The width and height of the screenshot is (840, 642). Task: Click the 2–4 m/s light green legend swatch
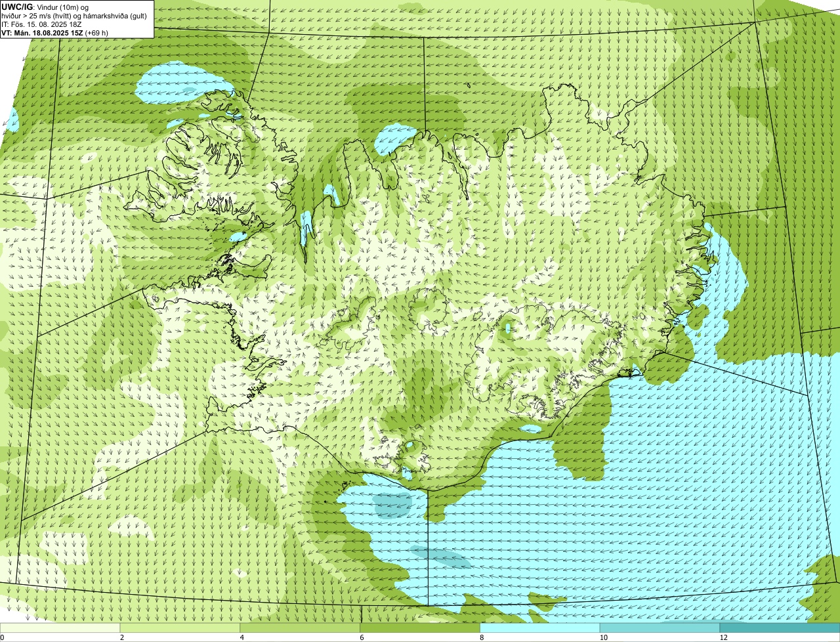coord(180,628)
